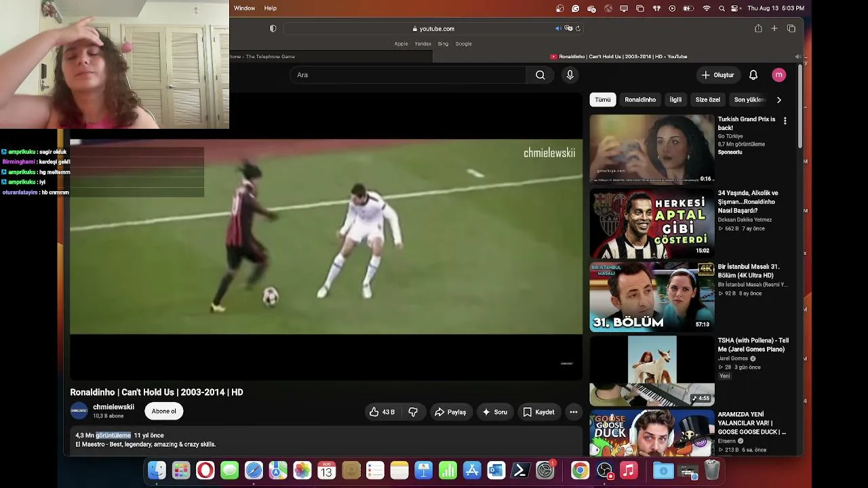The height and width of the screenshot is (488, 868).
Task: Open Numbers from the Dock
Action: 448,470
